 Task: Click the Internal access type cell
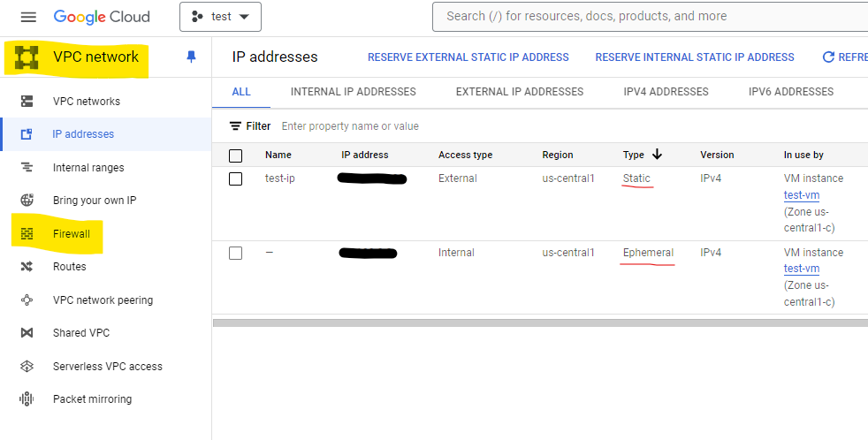[456, 253]
